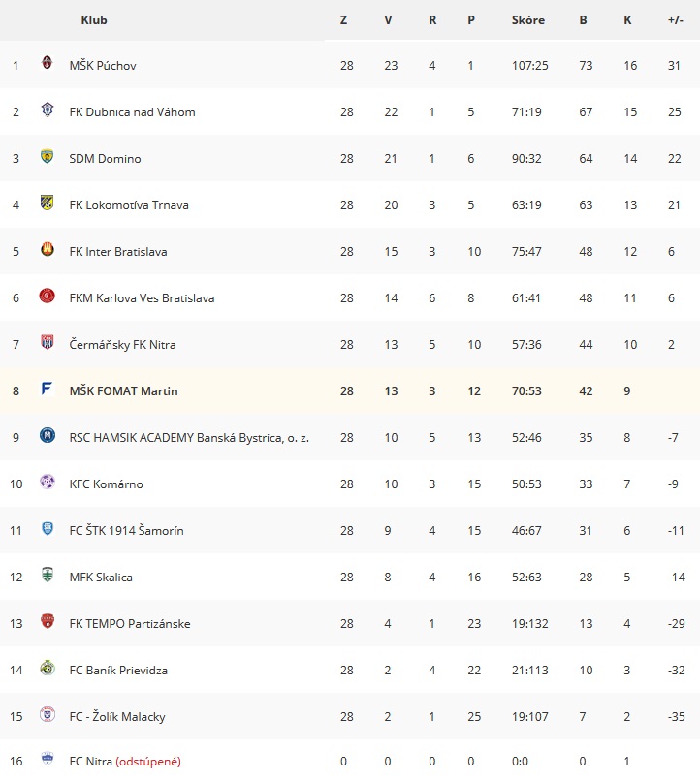This screenshot has width=700, height=781.
Task: Click the FK Inter Bratislava logo
Action: pos(47,249)
